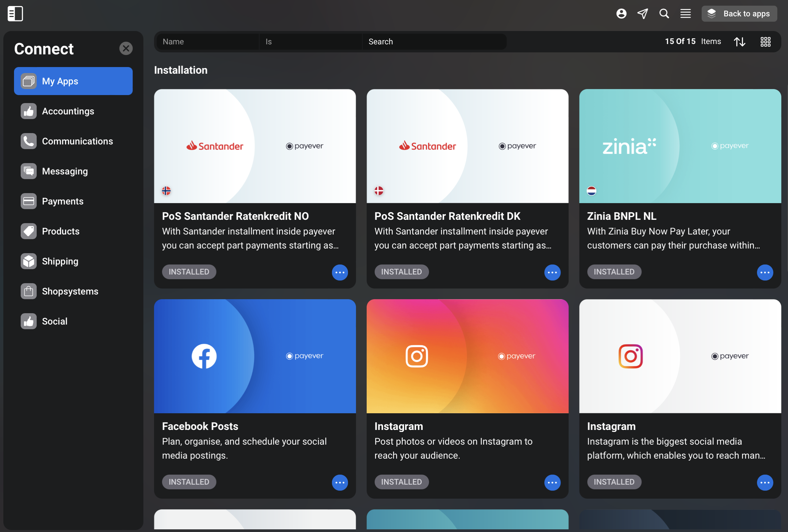
Task: Open Facebook Posts card image
Action: [255, 356]
